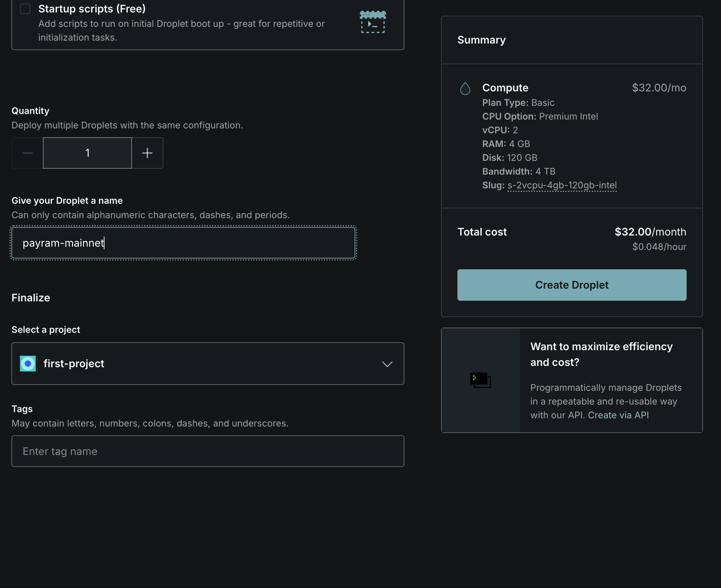Open the Create via API link
721x588 pixels.
click(618, 415)
